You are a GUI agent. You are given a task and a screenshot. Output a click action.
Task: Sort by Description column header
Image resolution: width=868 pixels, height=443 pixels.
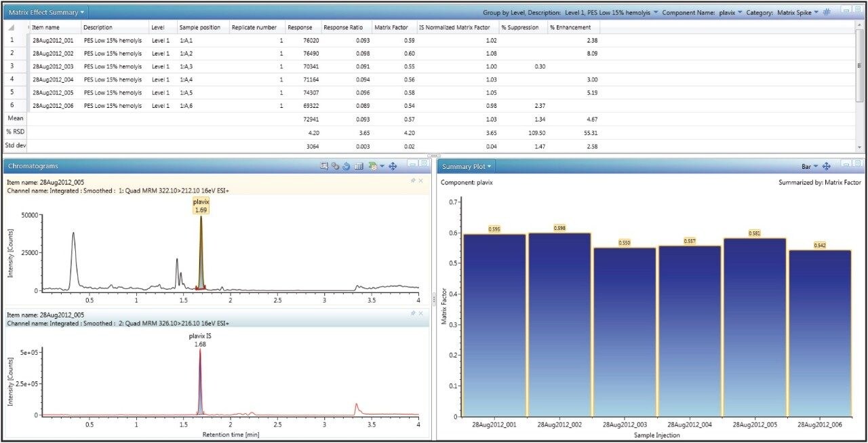pyautogui.click(x=115, y=28)
